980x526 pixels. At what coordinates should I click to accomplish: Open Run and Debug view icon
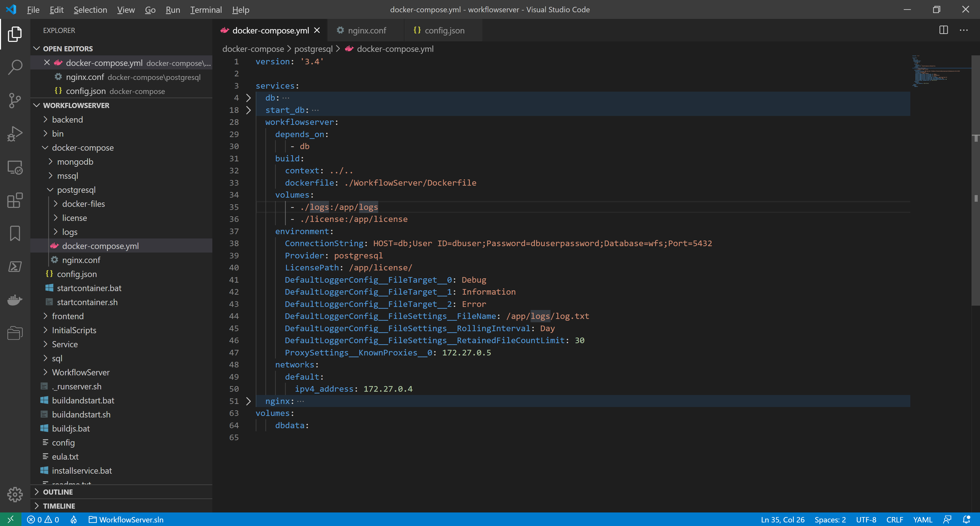point(15,134)
